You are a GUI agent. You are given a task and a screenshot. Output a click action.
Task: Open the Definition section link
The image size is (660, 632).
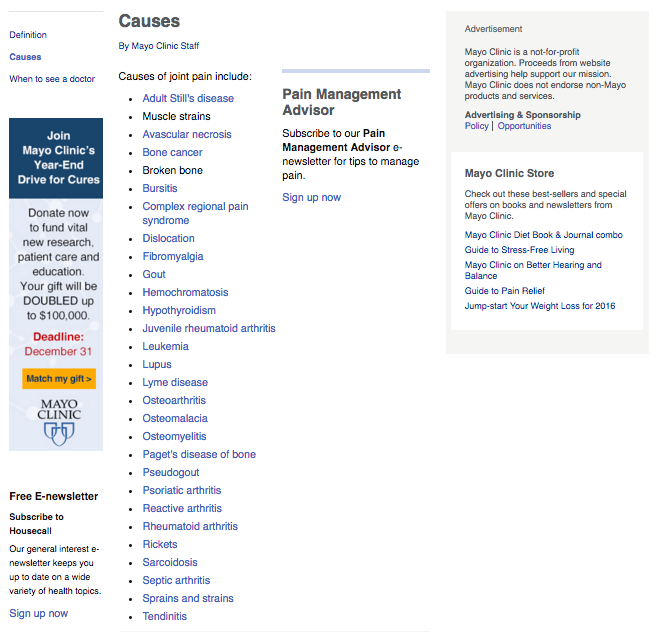point(28,35)
